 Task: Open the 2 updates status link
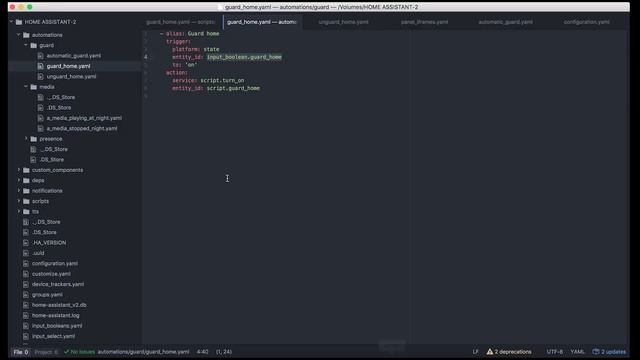pos(609,351)
